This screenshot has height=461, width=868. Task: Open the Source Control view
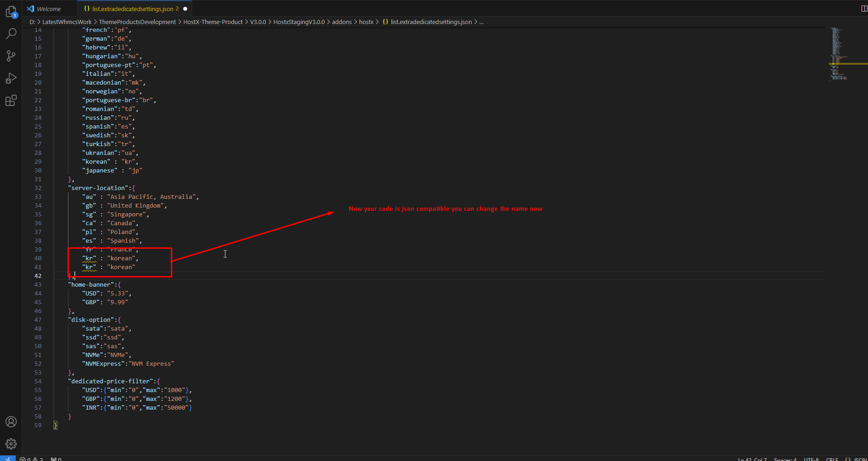coord(11,56)
